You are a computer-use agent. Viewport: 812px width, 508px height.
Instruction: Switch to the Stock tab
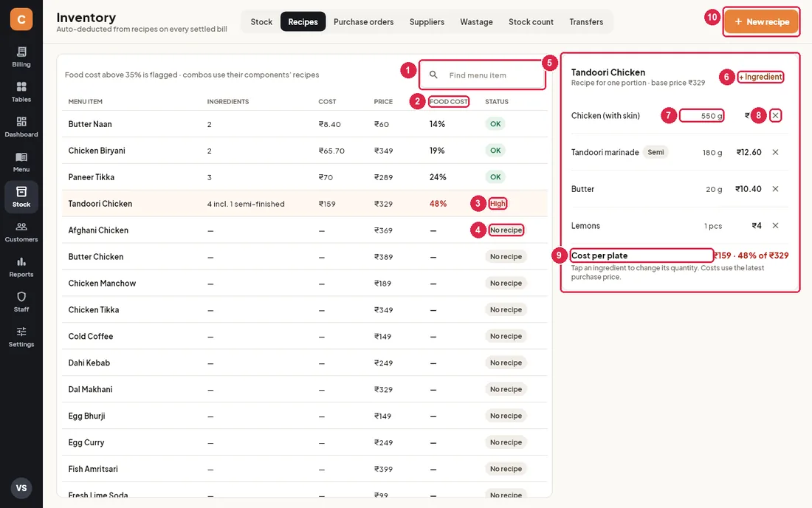[261, 21]
